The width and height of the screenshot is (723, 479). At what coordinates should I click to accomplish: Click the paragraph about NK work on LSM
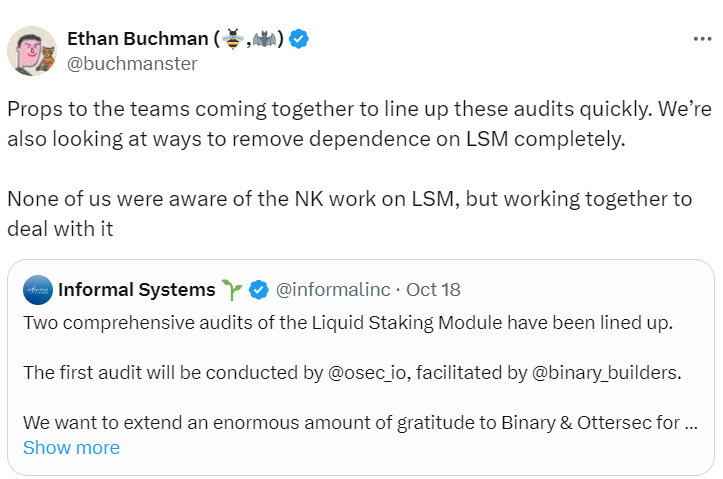[340, 212]
